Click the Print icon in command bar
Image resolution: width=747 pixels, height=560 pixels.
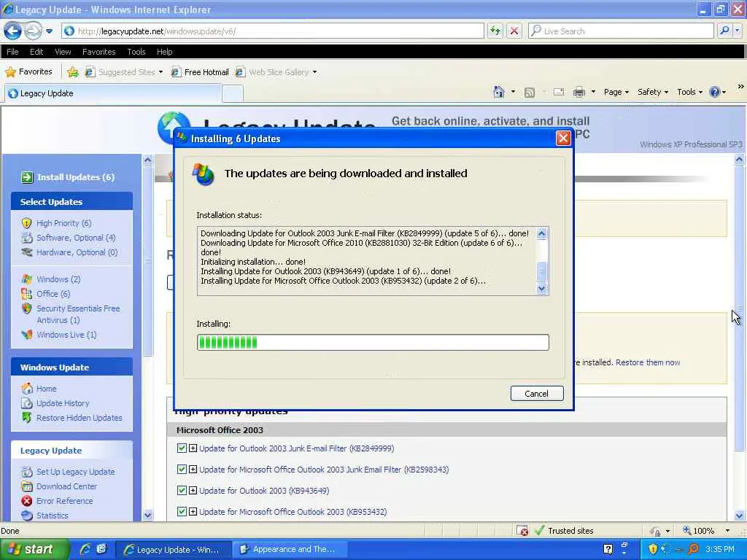tap(578, 92)
